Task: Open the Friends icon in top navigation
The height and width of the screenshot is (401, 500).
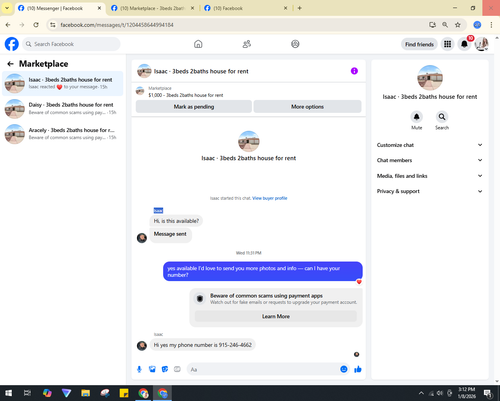Action: [x=247, y=44]
